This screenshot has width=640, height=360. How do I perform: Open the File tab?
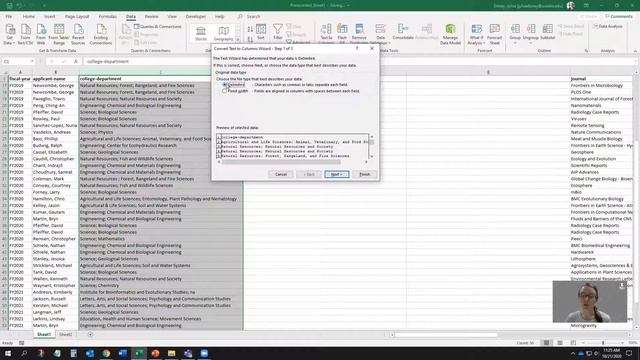9,17
